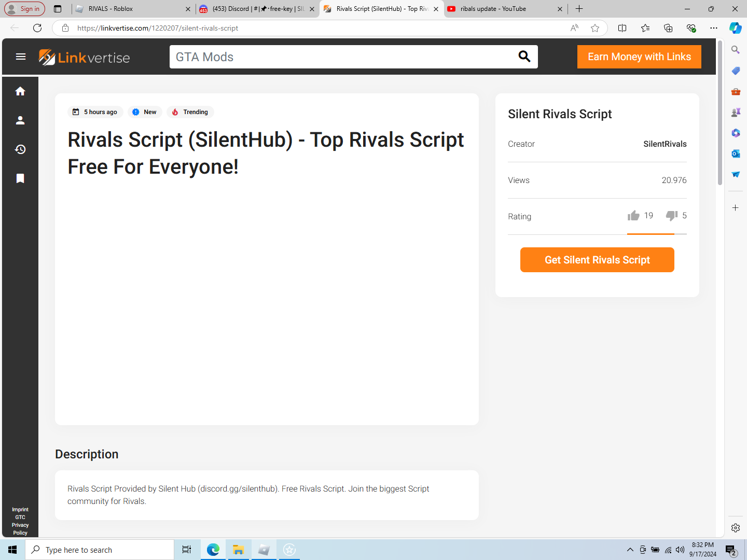Go to the Home sidebar icon
The width and height of the screenshot is (747, 560).
click(20, 91)
